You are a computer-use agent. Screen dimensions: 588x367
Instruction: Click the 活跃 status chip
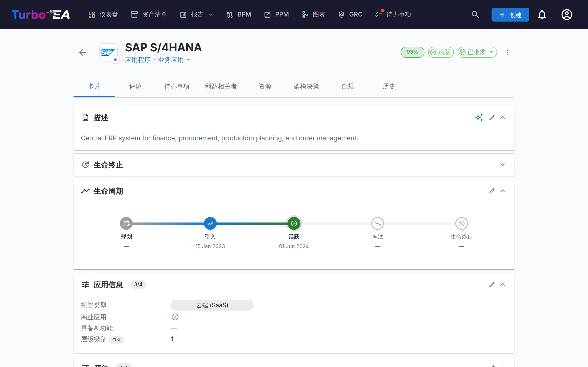(x=441, y=52)
